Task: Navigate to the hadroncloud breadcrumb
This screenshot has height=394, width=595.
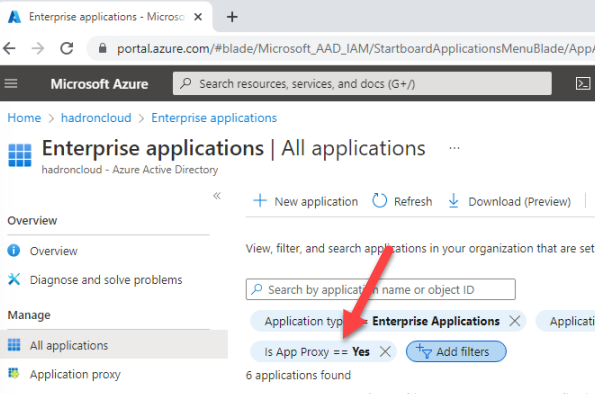Action: [96, 118]
